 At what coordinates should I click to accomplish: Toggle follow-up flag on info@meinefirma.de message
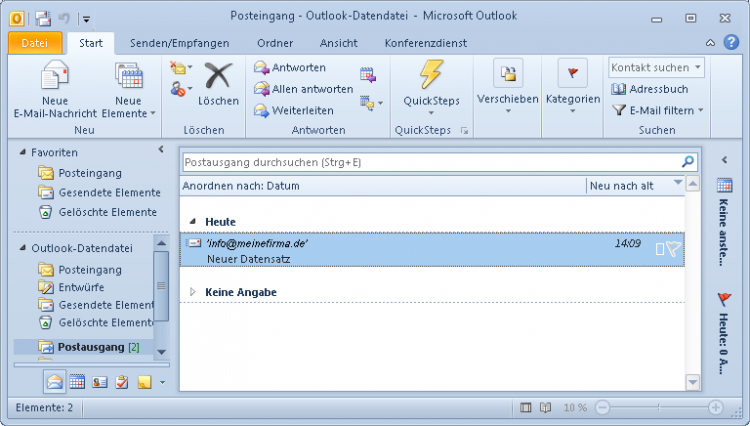point(674,250)
